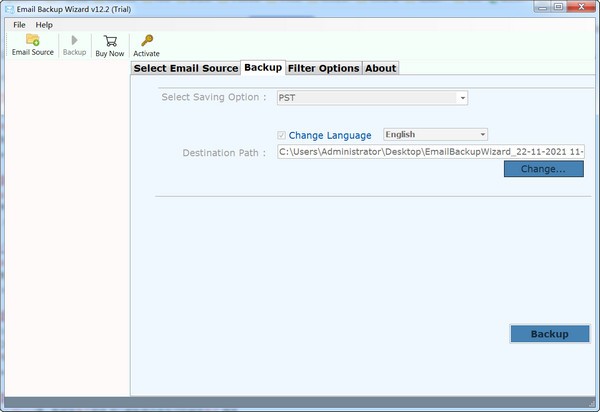
Task: Click the application icon in title bar
Action: pos(9,8)
